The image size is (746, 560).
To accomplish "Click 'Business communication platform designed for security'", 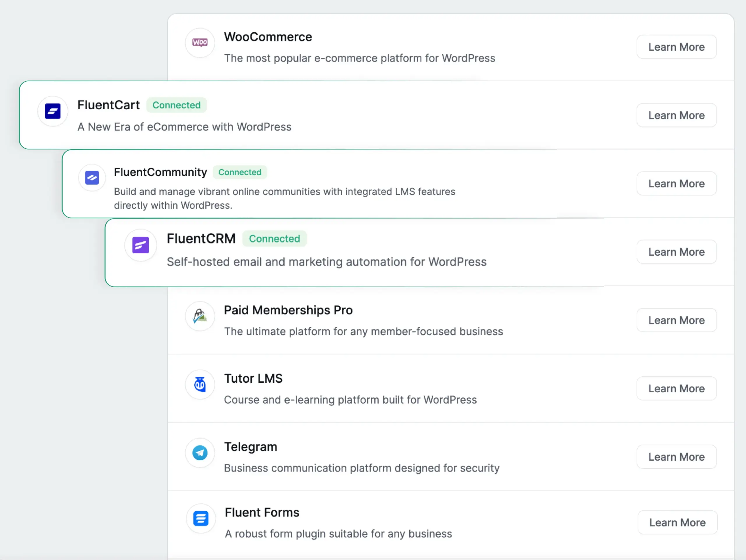I will 362,468.
